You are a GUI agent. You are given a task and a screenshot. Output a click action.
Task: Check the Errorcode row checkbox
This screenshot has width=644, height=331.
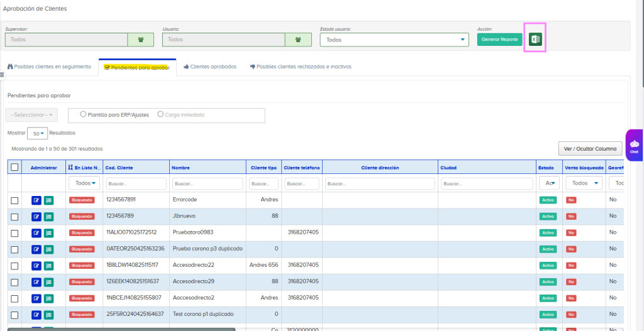point(14,200)
